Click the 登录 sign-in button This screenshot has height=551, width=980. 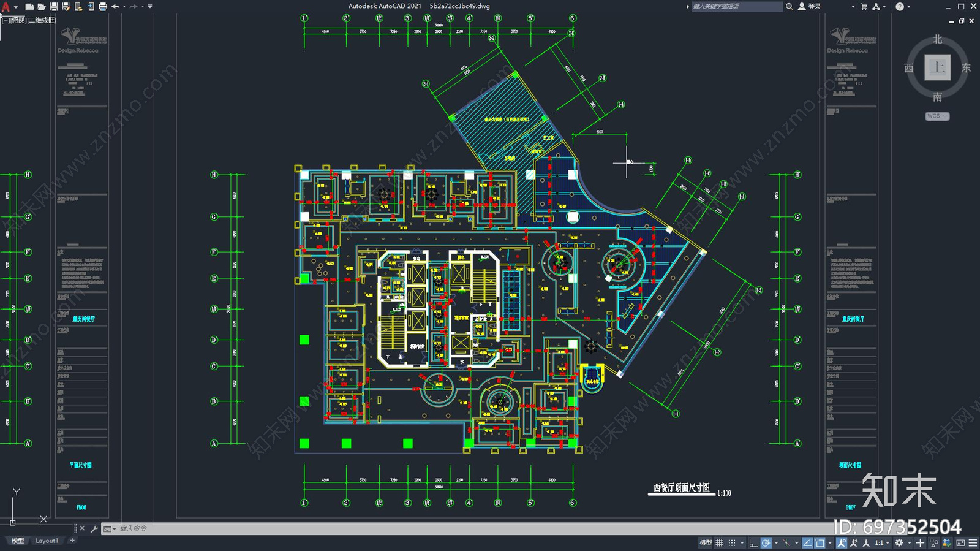(809, 7)
